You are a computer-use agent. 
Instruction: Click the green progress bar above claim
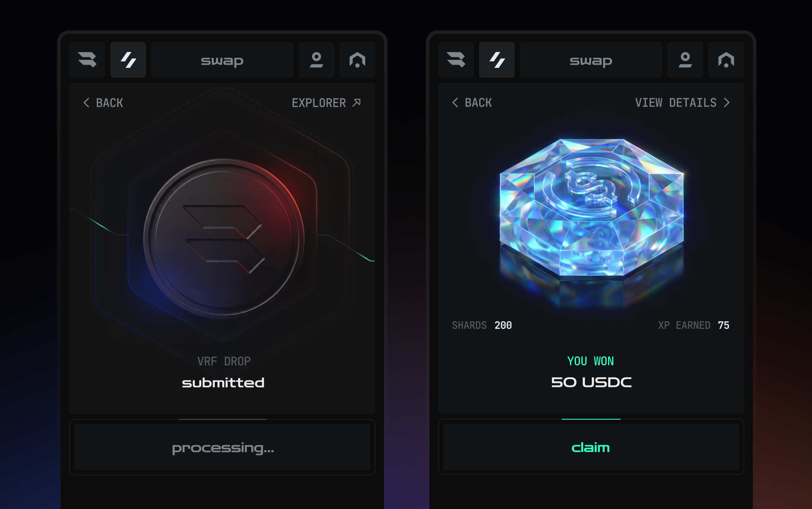591,419
